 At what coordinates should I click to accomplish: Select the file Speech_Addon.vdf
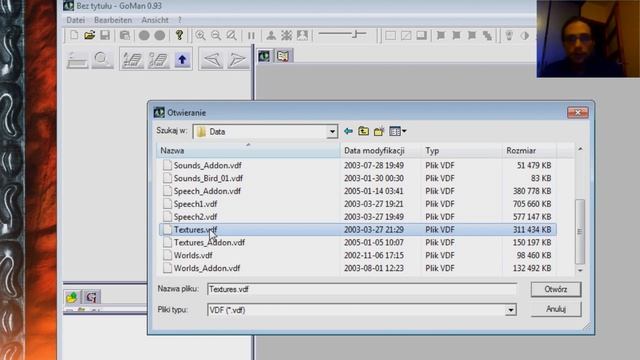[207, 191]
